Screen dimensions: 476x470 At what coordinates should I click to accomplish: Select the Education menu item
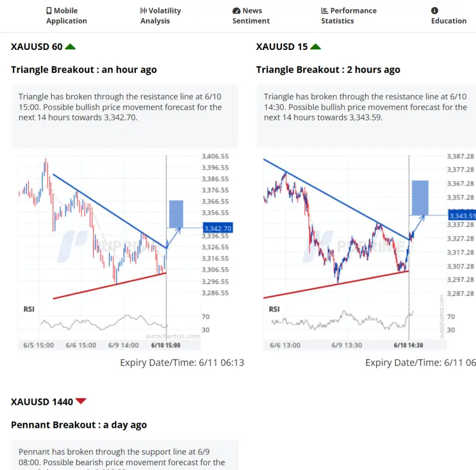448,21
